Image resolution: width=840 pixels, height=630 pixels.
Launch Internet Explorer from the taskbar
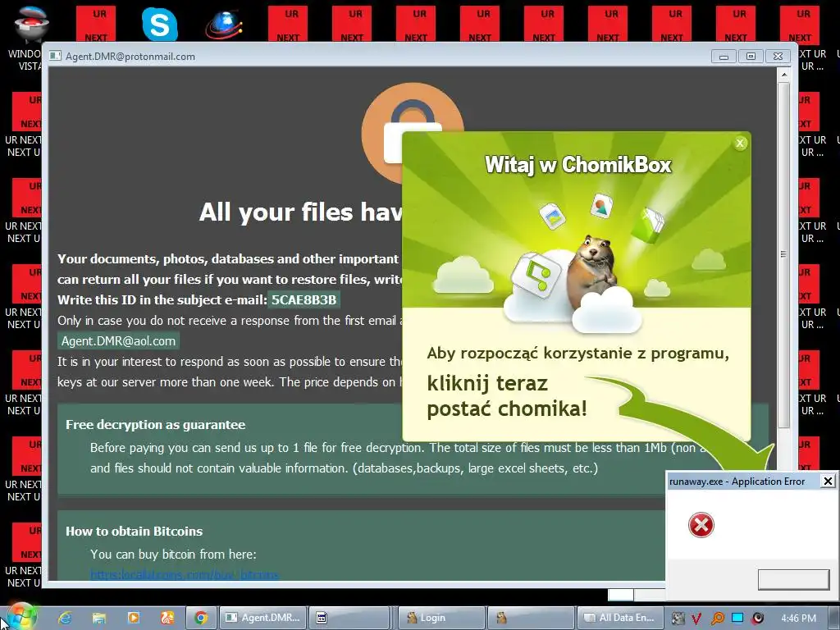pos(65,618)
